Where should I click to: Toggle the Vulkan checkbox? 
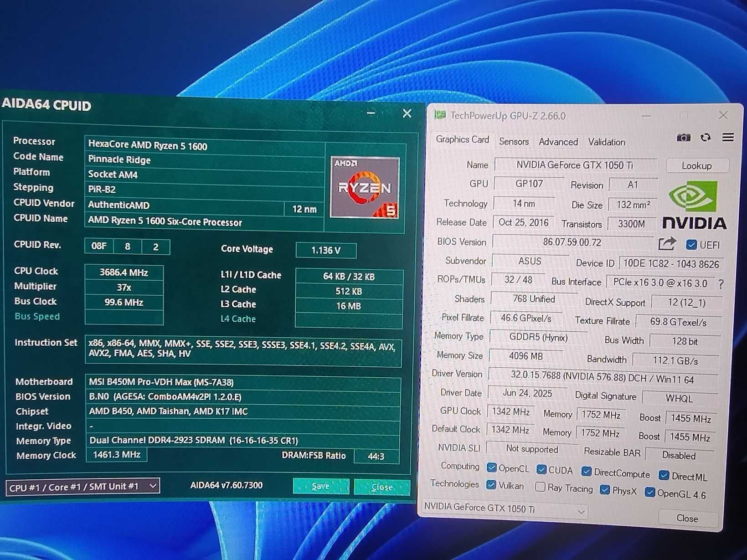click(x=491, y=485)
